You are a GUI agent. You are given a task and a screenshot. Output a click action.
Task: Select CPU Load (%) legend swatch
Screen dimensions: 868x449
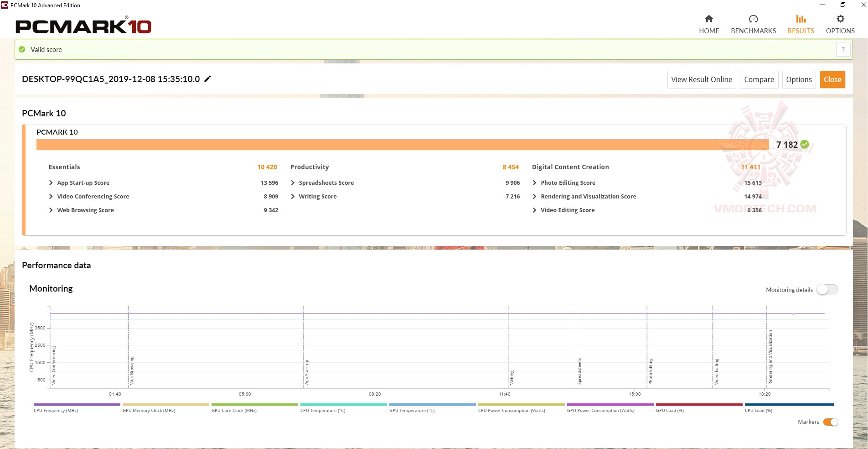[789, 404]
